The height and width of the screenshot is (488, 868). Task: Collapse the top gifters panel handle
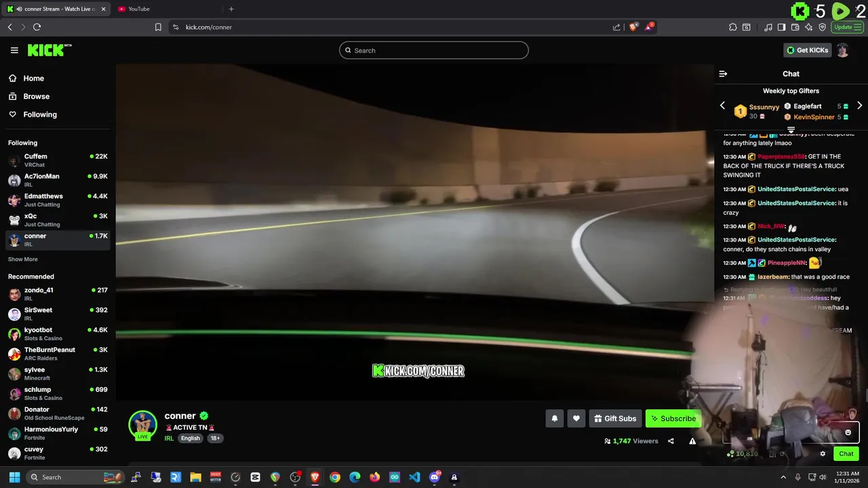coord(791,129)
